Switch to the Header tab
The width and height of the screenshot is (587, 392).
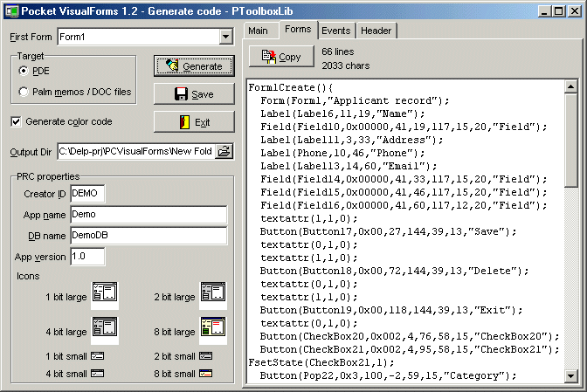point(376,31)
